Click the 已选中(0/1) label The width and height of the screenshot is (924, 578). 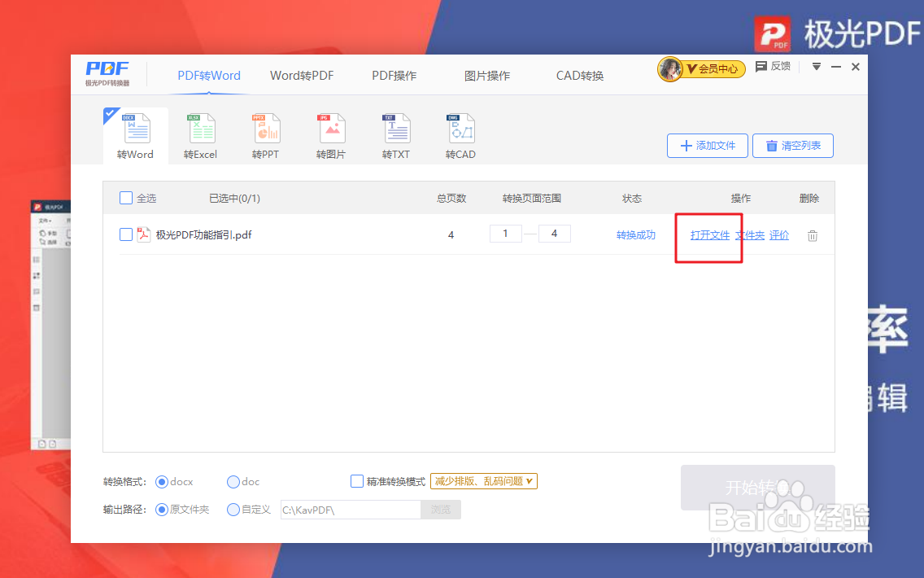tap(234, 198)
